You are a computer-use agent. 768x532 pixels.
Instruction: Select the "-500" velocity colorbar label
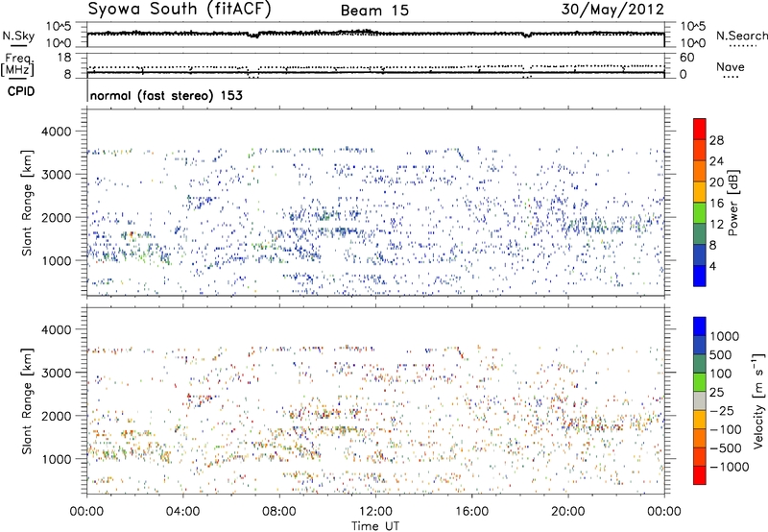[726, 447]
